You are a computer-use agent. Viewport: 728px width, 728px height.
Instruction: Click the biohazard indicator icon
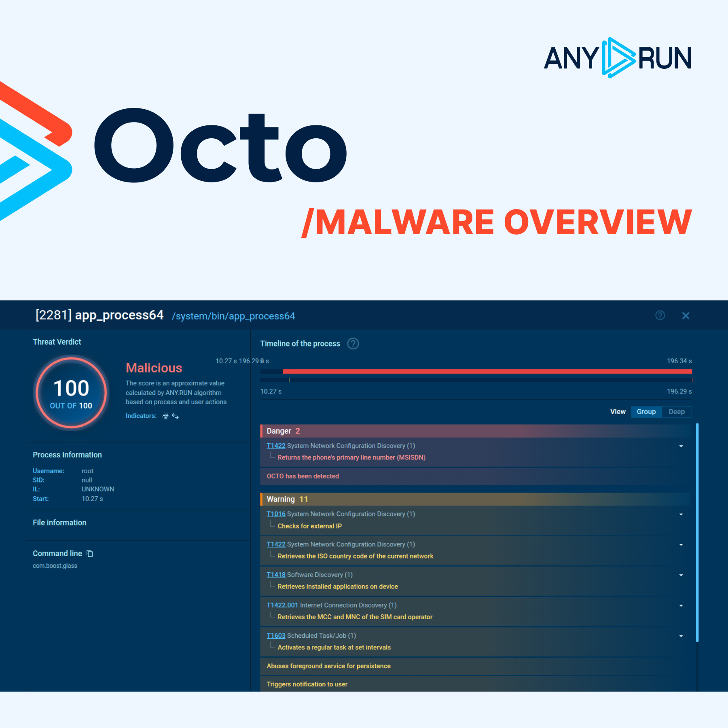(165, 416)
